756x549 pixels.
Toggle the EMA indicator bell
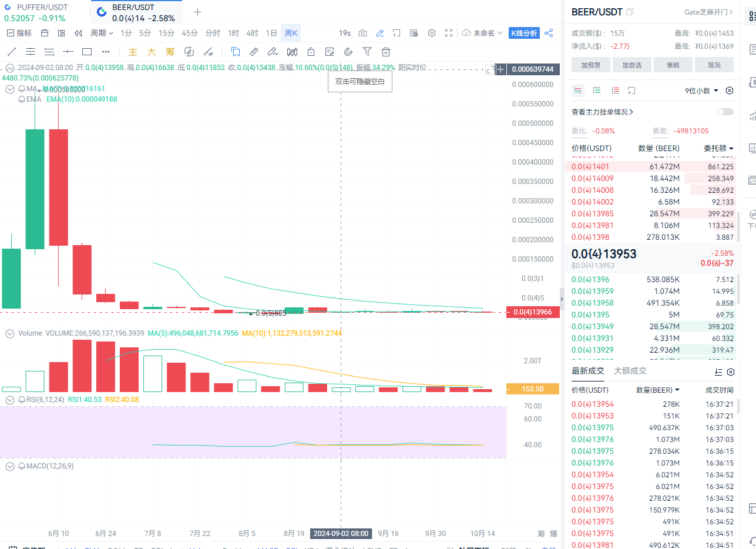tap(22, 99)
